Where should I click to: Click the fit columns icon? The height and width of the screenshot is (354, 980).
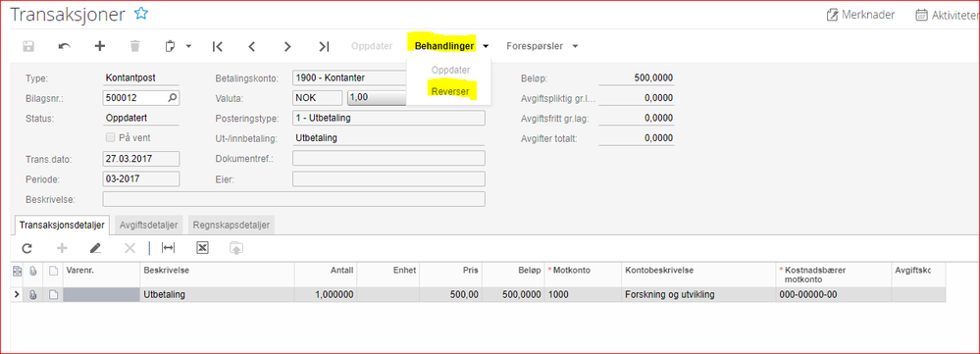pos(168,248)
